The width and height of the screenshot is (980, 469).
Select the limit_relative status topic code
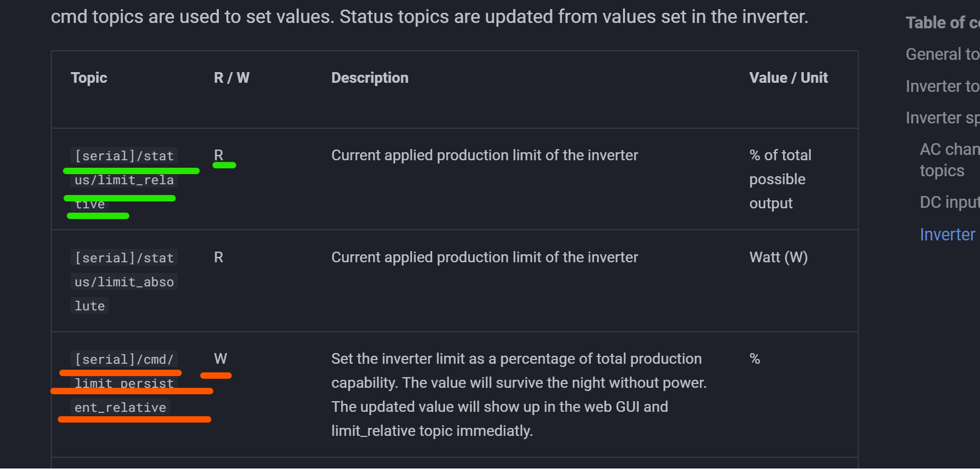(x=124, y=180)
